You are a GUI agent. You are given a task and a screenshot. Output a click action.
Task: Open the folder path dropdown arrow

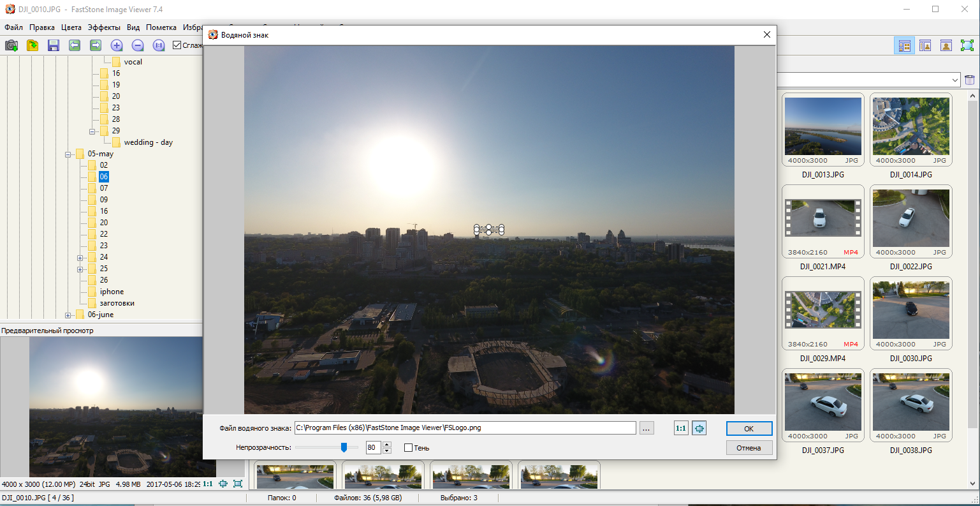pos(954,80)
